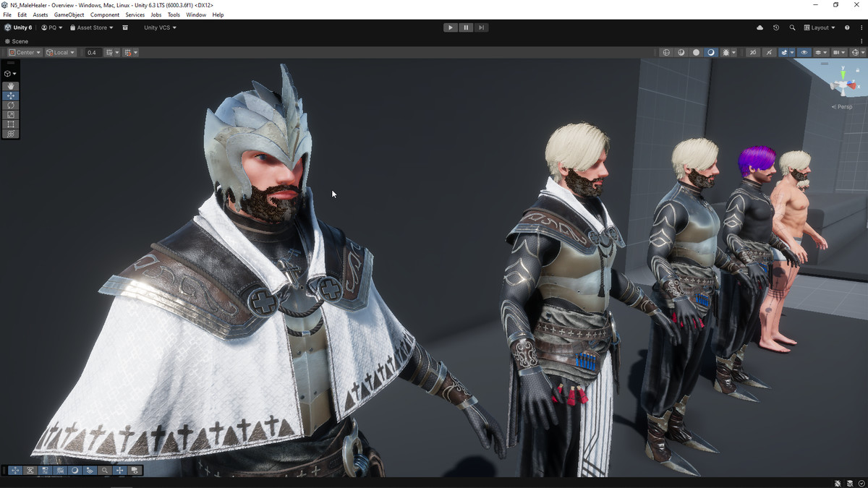Click the search magnifier in top toolbar
868x488 pixels.
(792, 27)
